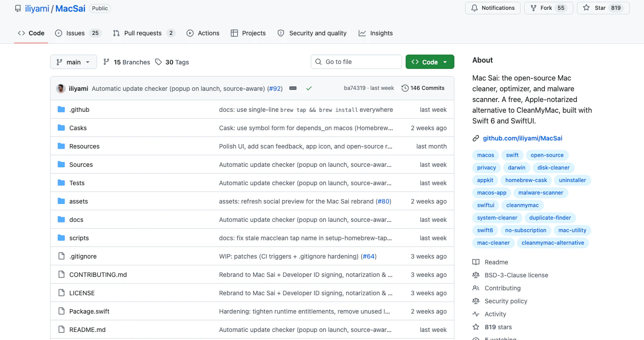Open the no-subscription topic tag
This screenshot has width=644, height=340.
tap(525, 230)
